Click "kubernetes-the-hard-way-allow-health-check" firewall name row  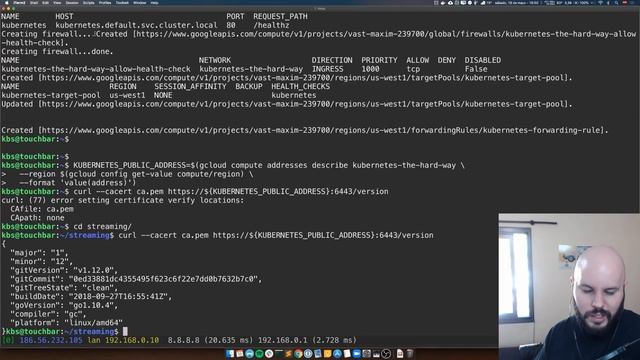point(96,69)
